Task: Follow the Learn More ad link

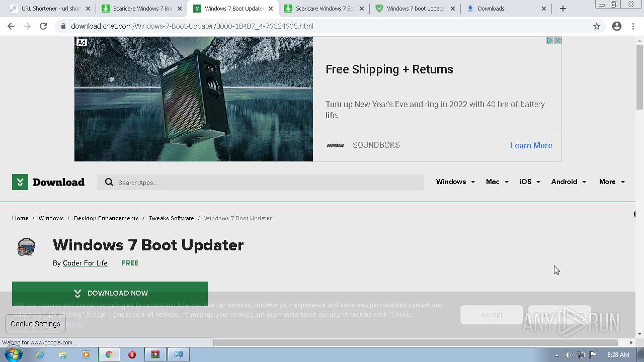Action: [531, 145]
